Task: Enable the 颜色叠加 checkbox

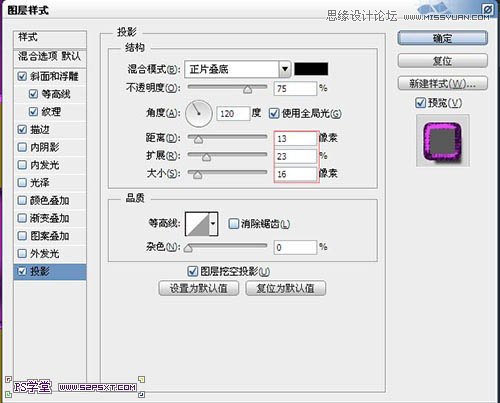Action: point(22,200)
